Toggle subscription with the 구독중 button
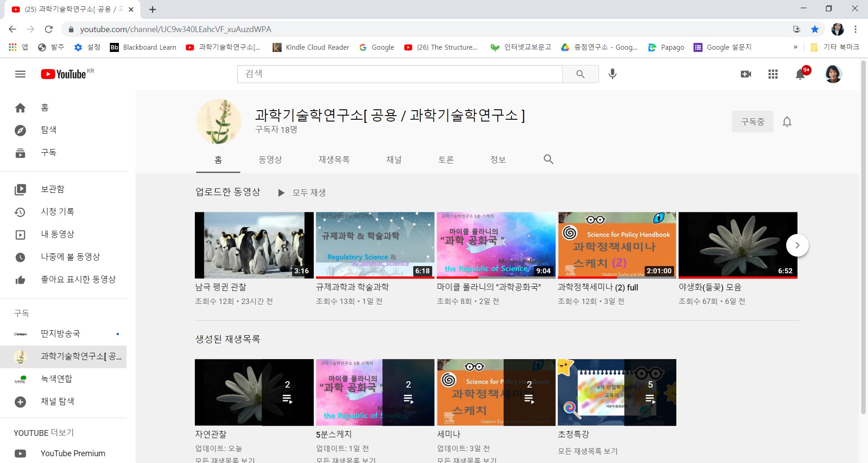868x463 pixels. point(752,122)
